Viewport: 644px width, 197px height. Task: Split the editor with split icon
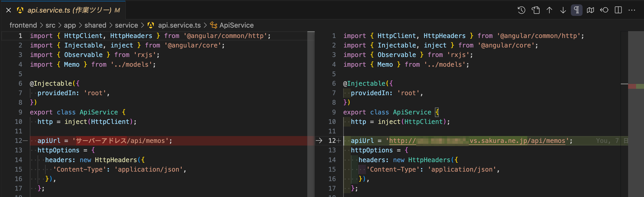618,10
